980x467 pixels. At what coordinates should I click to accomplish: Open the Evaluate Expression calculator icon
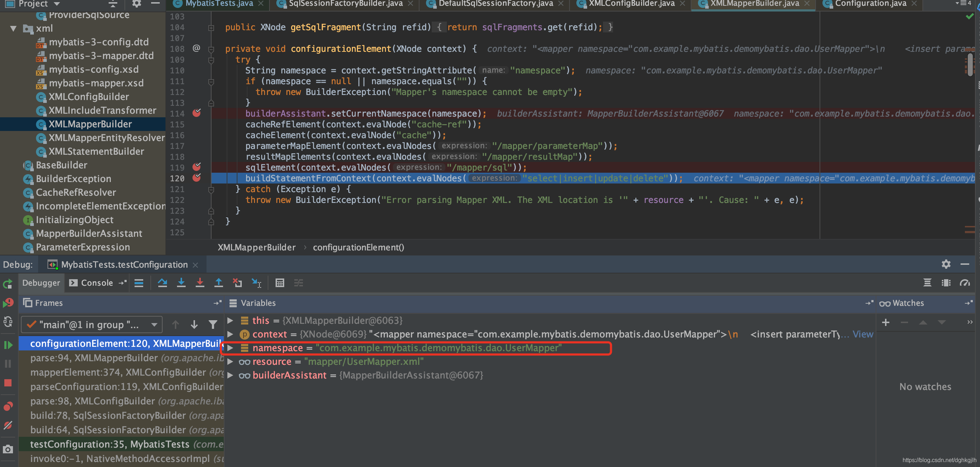tap(280, 283)
